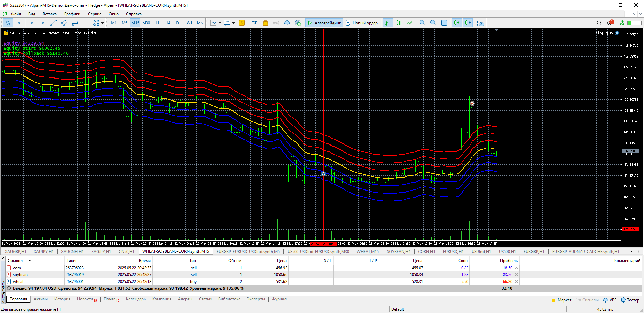Open the graphical objects dropdown arrow
This screenshot has height=313, width=644.
102,23
